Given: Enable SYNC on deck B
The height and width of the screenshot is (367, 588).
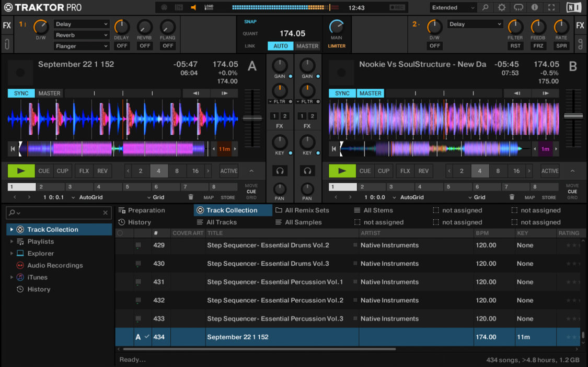Looking at the screenshot, I should (342, 93).
